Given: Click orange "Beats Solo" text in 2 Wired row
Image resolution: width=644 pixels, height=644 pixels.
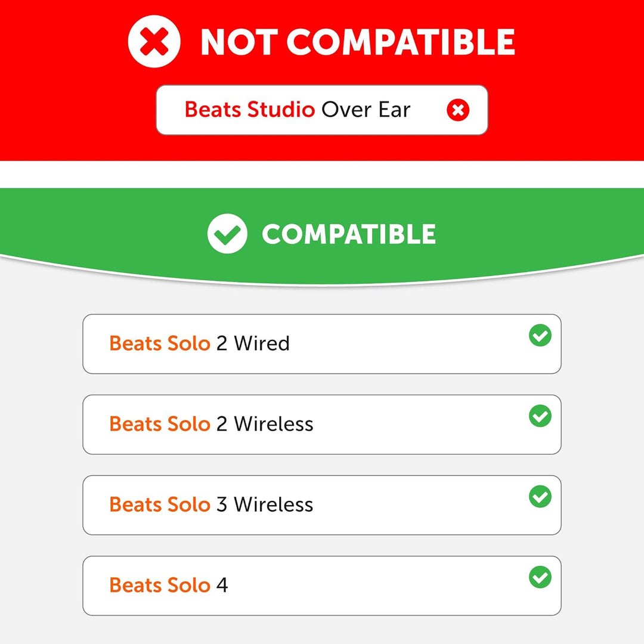Looking at the screenshot, I should pyautogui.click(x=159, y=343).
